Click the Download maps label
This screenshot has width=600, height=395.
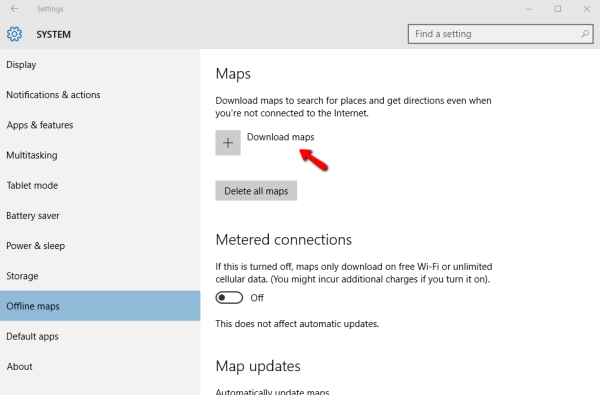coord(280,137)
